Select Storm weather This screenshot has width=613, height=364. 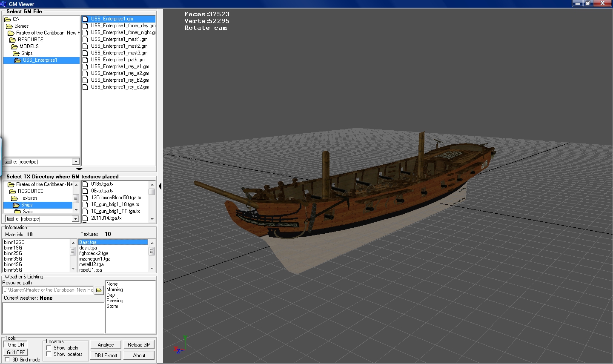[112, 306]
